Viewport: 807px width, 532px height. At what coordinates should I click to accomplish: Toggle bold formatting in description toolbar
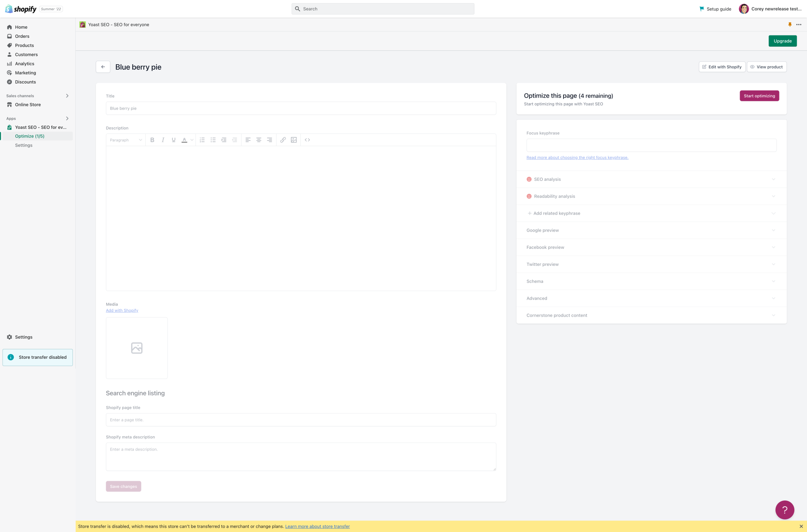(152, 140)
